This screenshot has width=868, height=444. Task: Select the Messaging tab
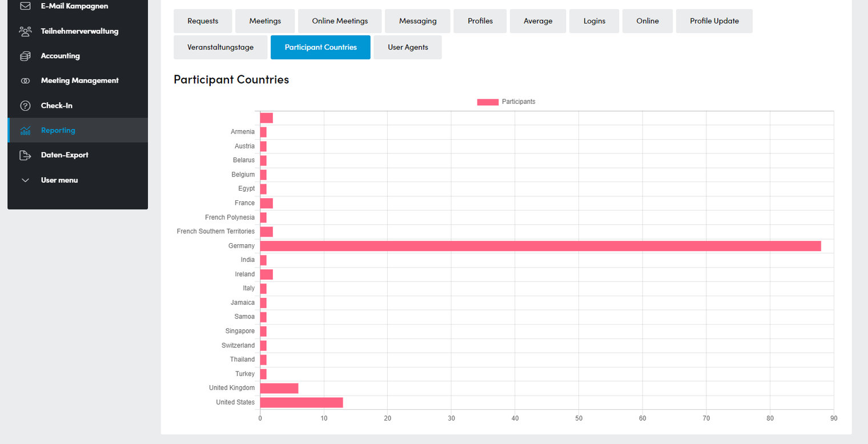pos(417,21)
